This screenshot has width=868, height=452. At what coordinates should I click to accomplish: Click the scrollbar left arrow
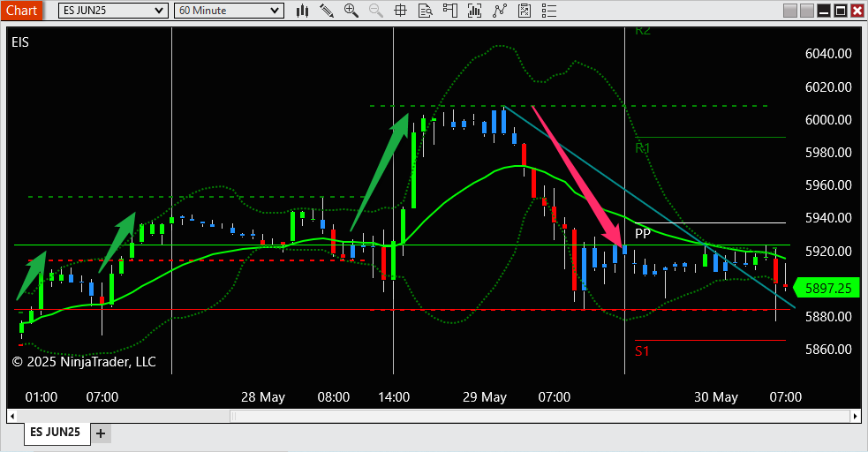12,416
